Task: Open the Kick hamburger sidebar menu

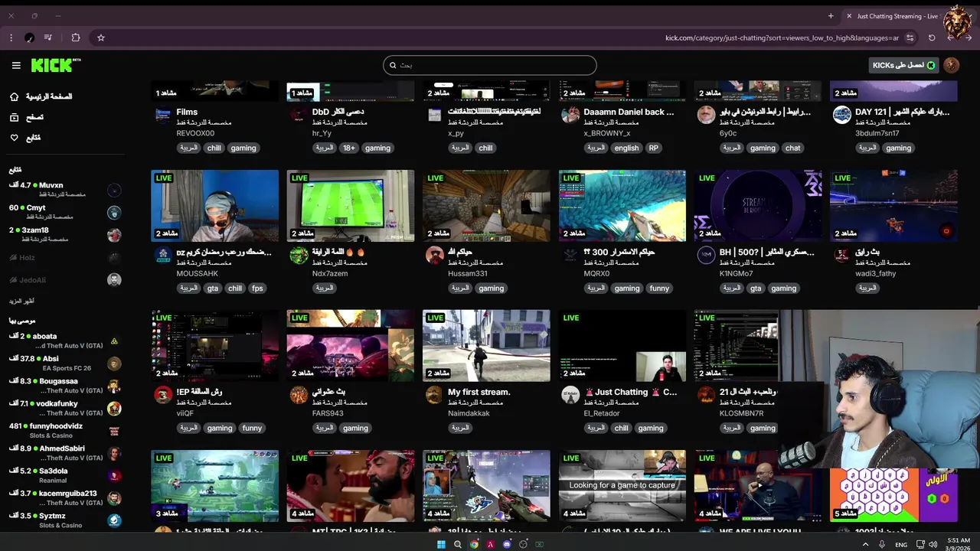Action: point(16,66)
